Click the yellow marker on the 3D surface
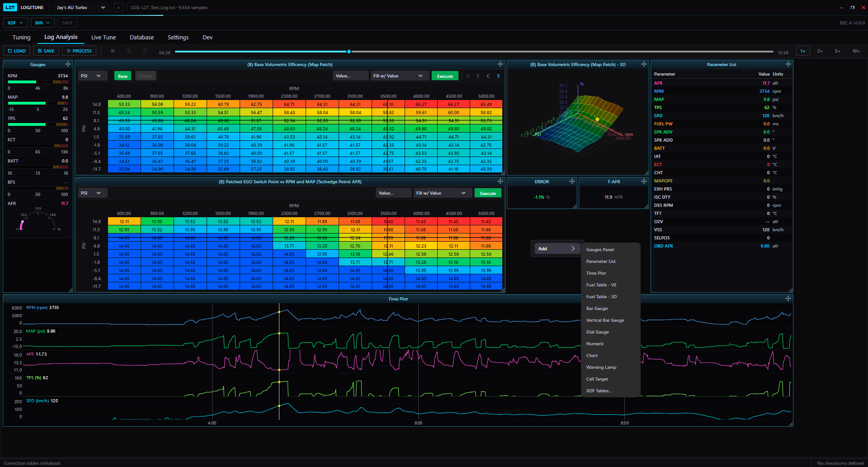 (x=597, y=119)
